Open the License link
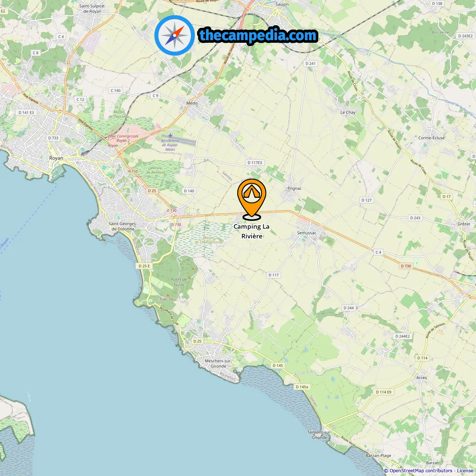Viewport: 476px width, 476px height. 465,471
